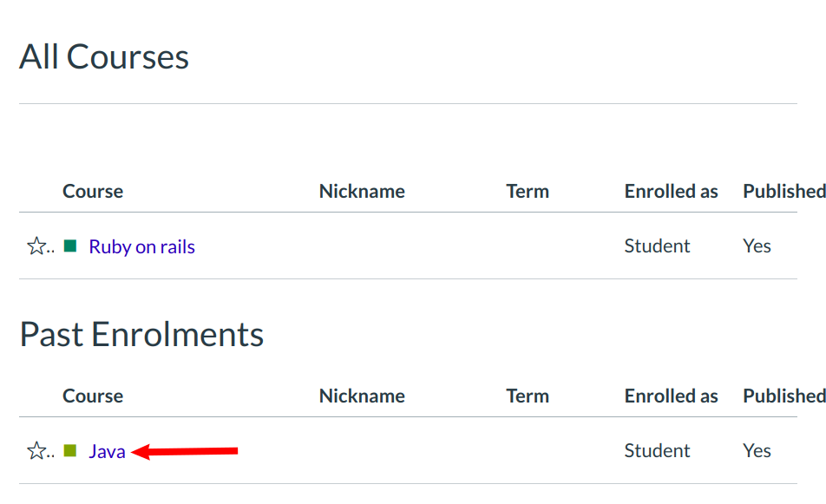This screenshot has width=826, height=504.
Task: Click Enrolled as header in All Courses table
Action: [671, 192]
